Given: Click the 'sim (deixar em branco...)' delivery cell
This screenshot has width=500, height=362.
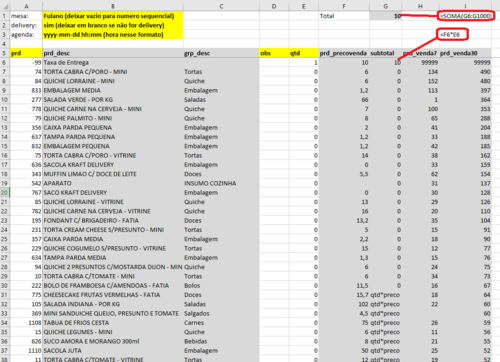Looking at the screenshot, I should (x=113, y=25).
